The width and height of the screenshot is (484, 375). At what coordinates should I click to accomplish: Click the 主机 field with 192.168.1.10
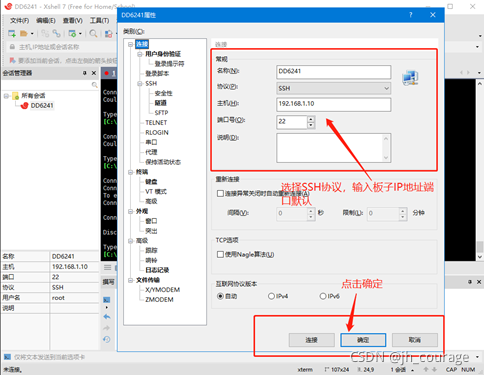[x=334, y=104]
